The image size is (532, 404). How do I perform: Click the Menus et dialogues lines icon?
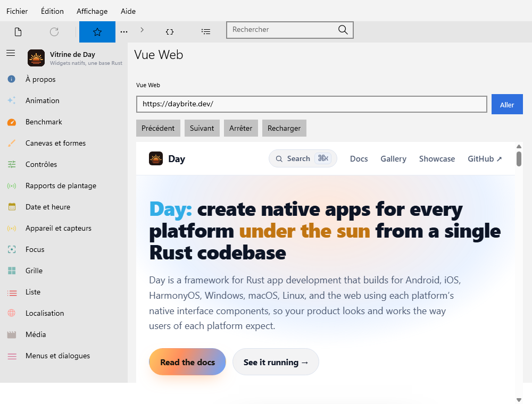point(12,356)
